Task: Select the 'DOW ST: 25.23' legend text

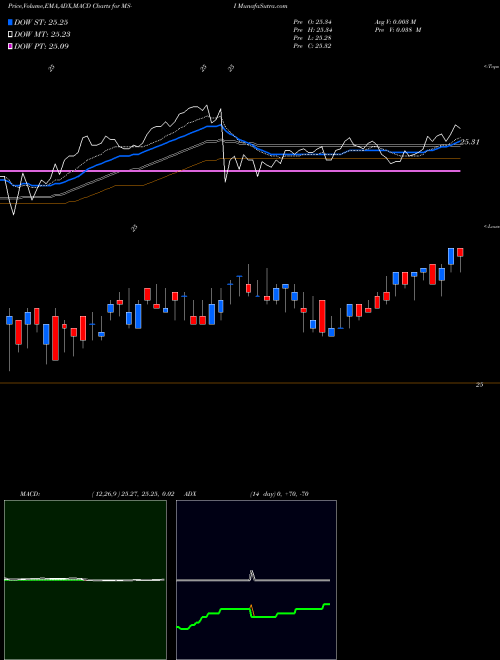Action: click(41, 22)
